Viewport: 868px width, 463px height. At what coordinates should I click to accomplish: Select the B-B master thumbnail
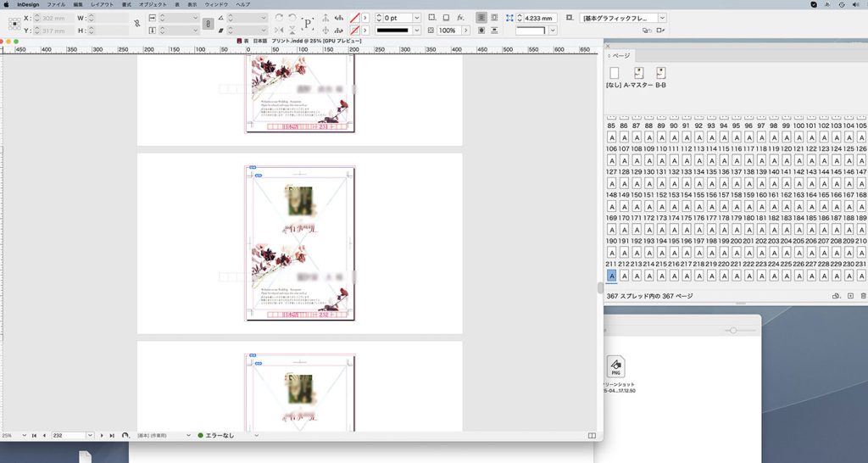(660, 73)
